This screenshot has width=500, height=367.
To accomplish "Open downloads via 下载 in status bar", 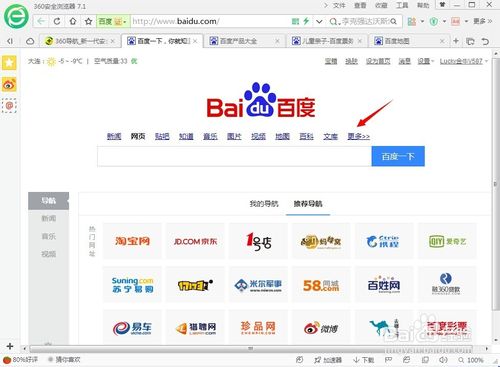I will point(364,360).
